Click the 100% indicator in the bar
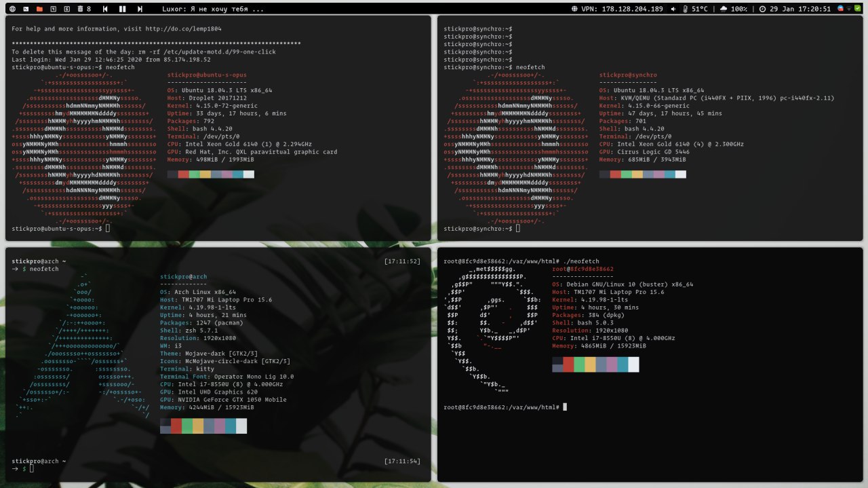This screenshot has width=868, height=488. click(x=740, y=9)
